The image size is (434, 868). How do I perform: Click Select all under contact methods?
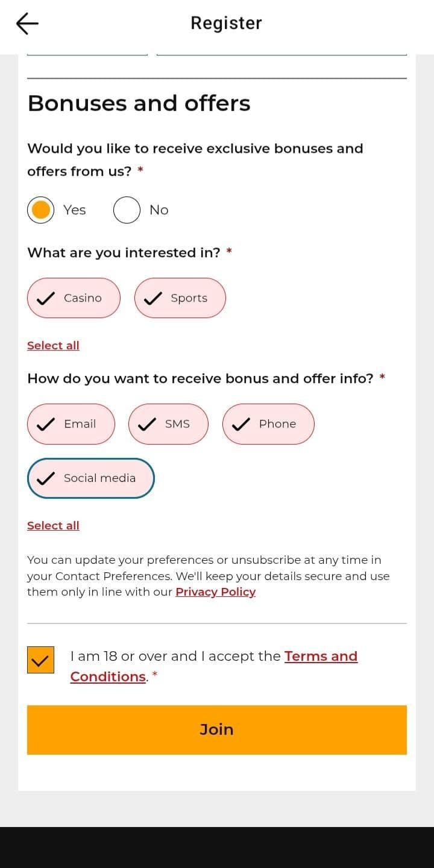(x=53, y=526)
